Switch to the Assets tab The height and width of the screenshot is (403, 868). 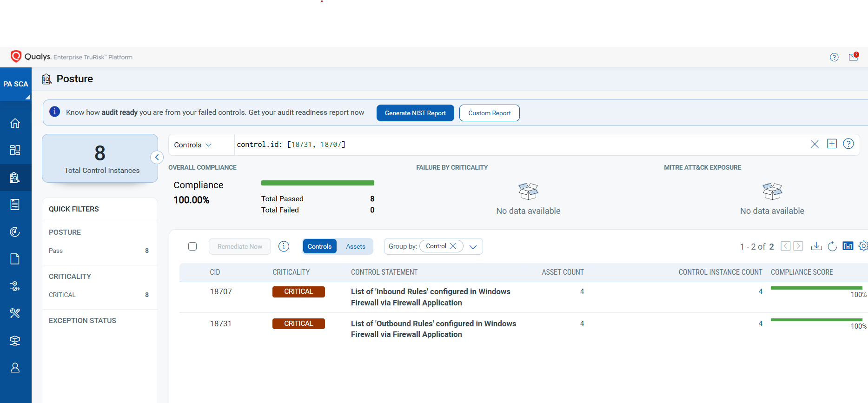(356, 246)
